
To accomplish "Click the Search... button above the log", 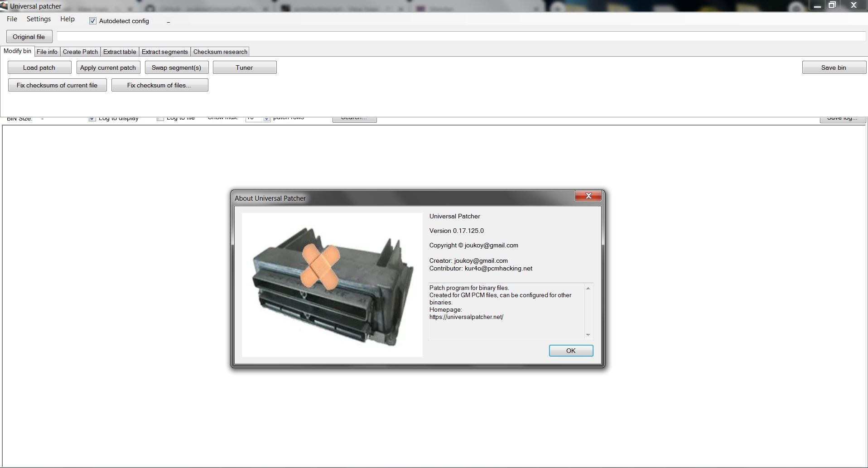I will coord(355,119).
